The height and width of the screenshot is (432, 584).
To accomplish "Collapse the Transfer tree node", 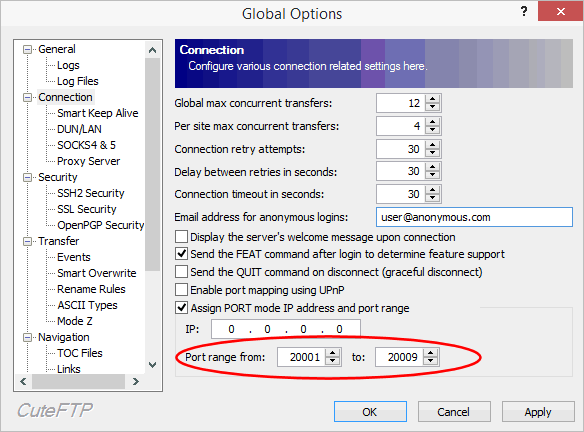I will (x=27, y=241).
